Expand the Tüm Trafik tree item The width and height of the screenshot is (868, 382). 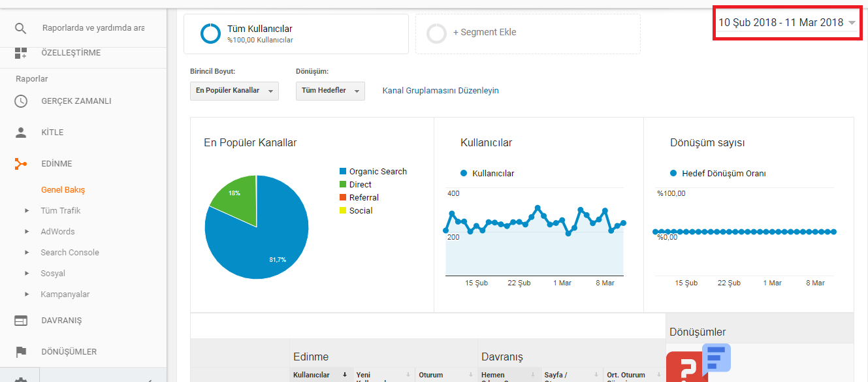[27, 211]
